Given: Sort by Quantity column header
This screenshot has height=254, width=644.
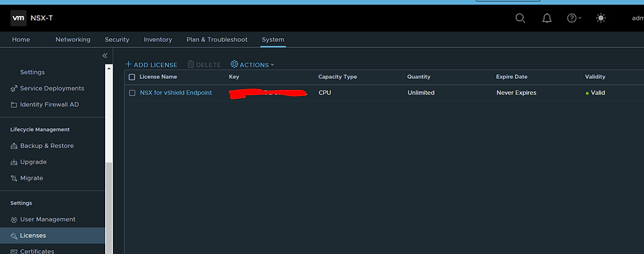Looking at the screenshot, I should click(x=419, y=77).
